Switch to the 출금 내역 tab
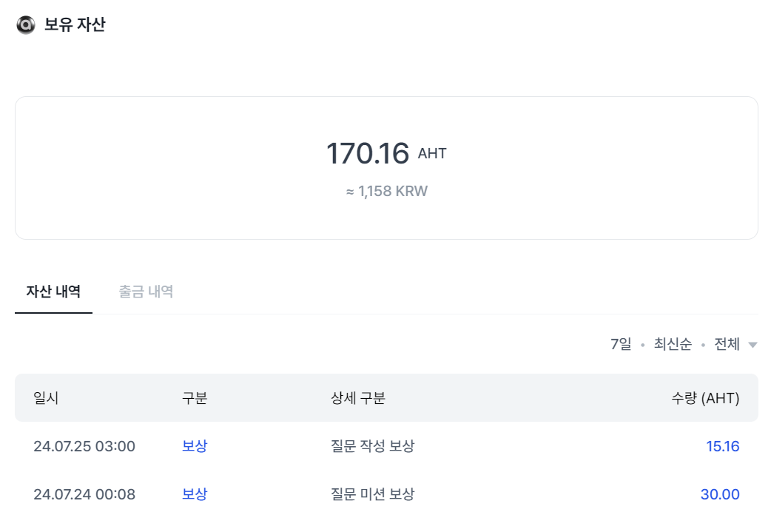Screen dimensions: 771x532 coord(145,292)
